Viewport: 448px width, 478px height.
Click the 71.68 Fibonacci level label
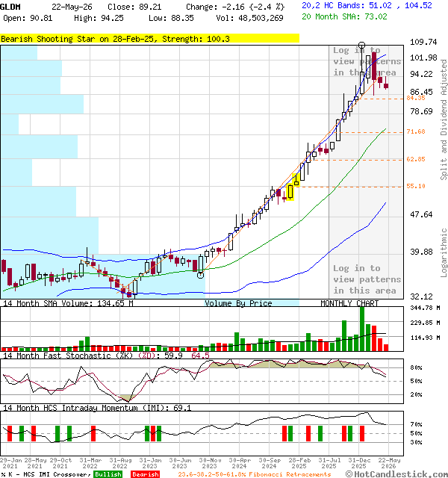point(416,131)
